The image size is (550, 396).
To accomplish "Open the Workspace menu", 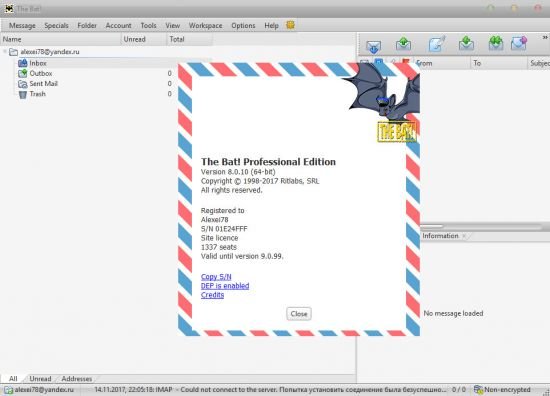I will tap(206, 26).
